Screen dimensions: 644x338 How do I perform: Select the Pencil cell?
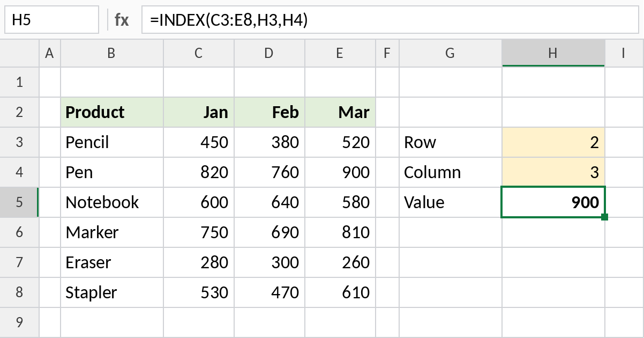point(112,142)
